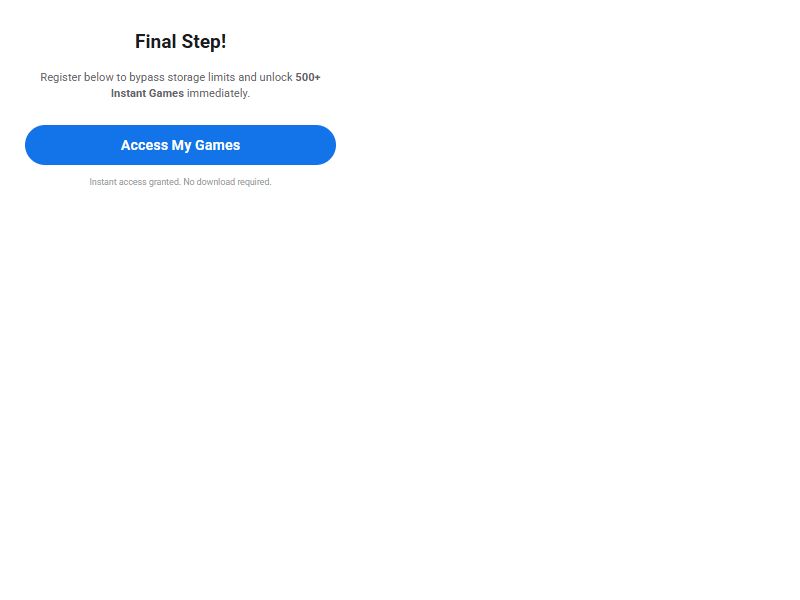The height and width of the screenshot is (600, 800).
Task: Click the 'Instant access granted' fine print
Action: (135, 182)
